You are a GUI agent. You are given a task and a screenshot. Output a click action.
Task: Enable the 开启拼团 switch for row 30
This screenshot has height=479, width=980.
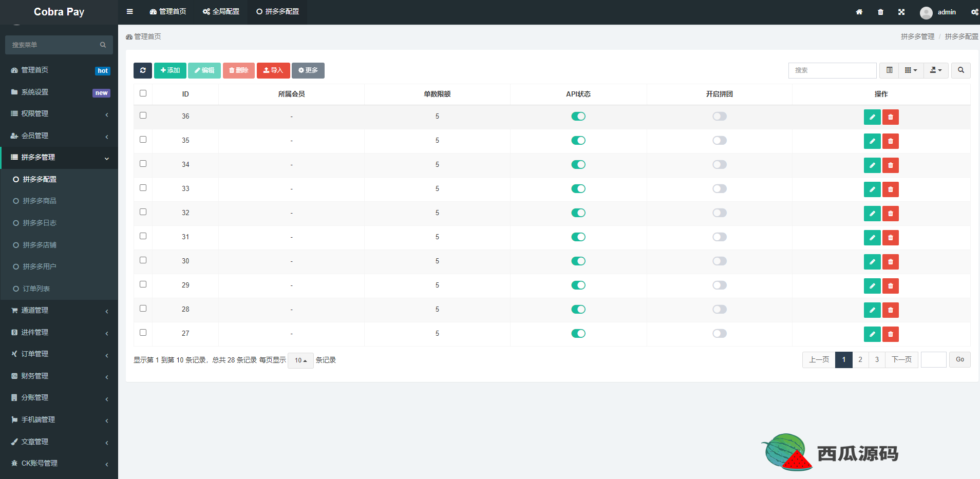tap(720, 261)
